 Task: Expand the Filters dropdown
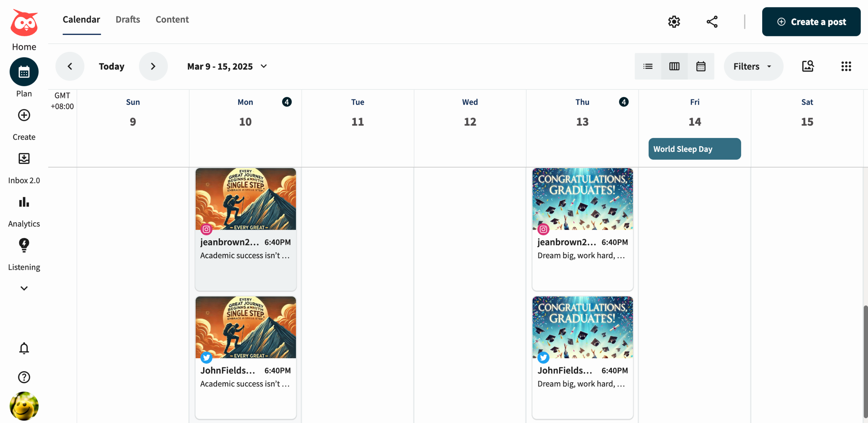click(x=753, y=66)
